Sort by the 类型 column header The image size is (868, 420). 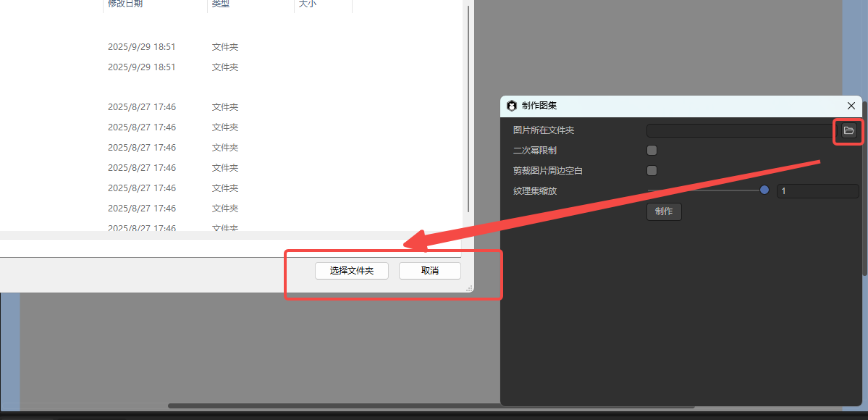[x=221, y=4]
